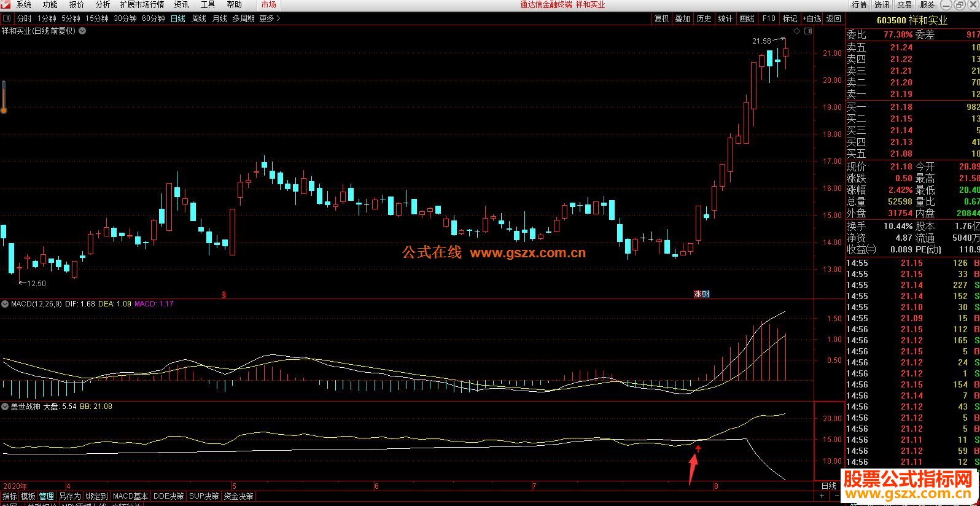Click the 涨财 marker below the chart
980x506 pixels.
[702, 294]
